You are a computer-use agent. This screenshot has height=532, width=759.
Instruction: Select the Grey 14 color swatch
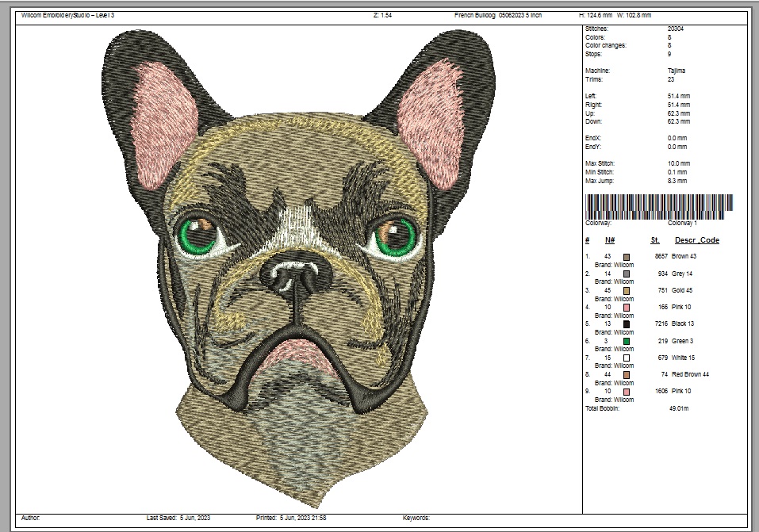pyautogui.click(x=627, y=274)
